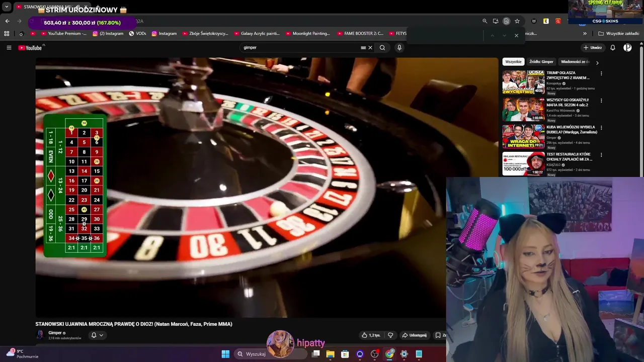644x362 pixels.
Task: Open the Zbóje Świętokrzyscy bookmark
Action: 205,34
